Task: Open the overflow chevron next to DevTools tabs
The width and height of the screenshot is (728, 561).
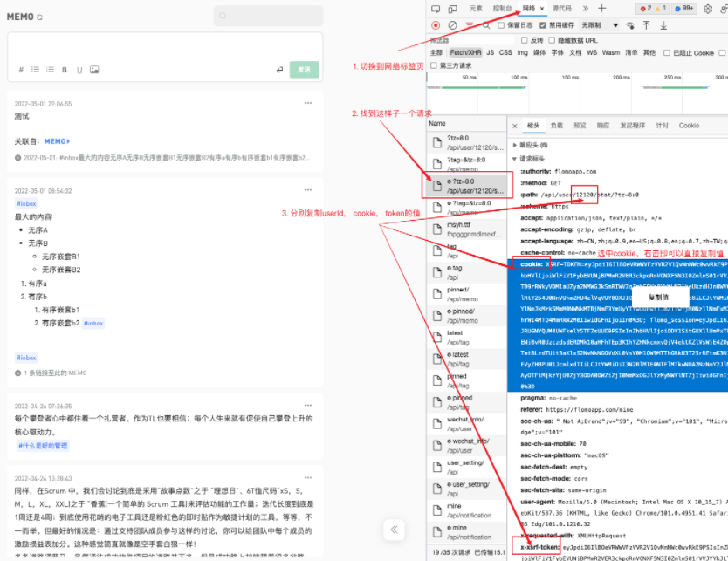Action: coord(584,7)
